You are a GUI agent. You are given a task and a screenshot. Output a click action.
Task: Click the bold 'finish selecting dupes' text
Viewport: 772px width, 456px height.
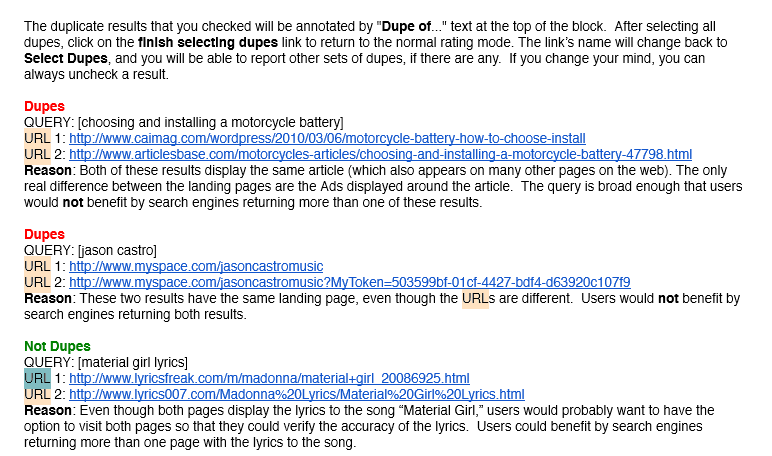[208, 42]
